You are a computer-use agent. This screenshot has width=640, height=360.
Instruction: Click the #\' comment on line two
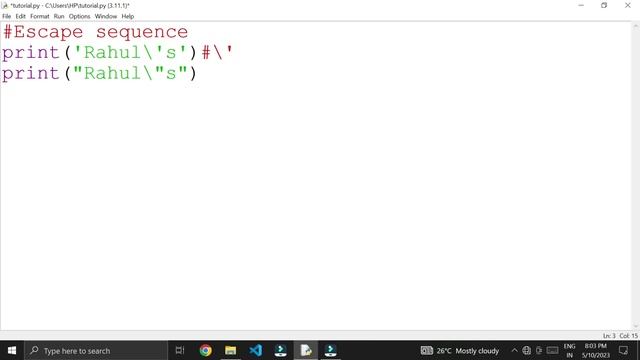[x=217, y=53]
